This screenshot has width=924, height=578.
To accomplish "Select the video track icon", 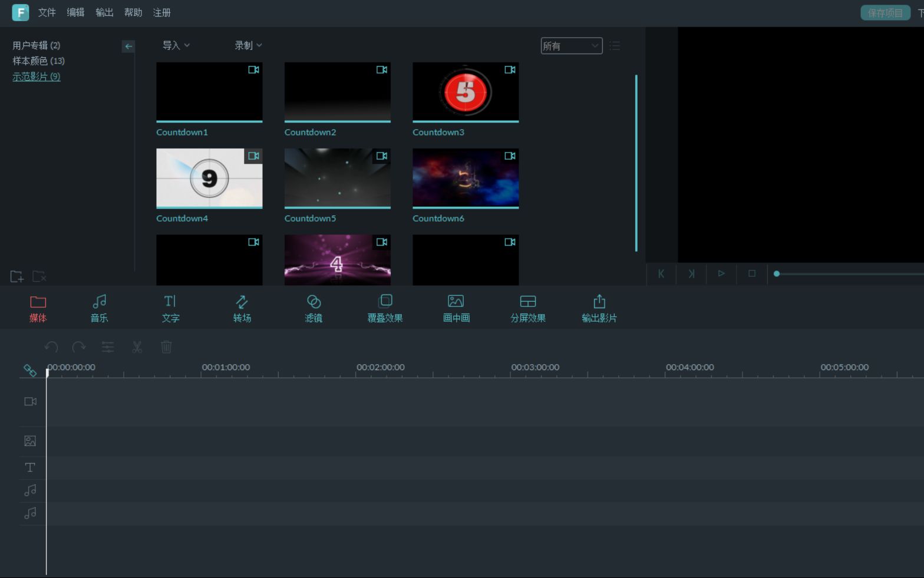I will [x=30, y=401].
